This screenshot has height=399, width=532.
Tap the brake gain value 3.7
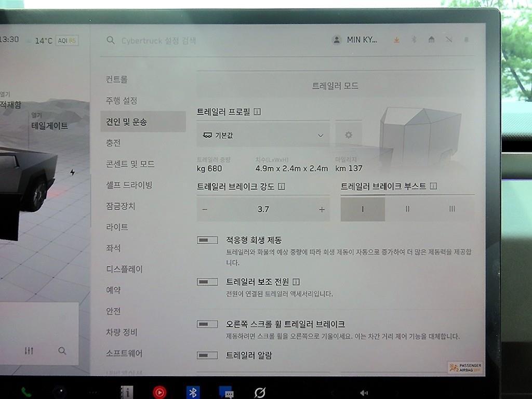click(x=263, y=209)
